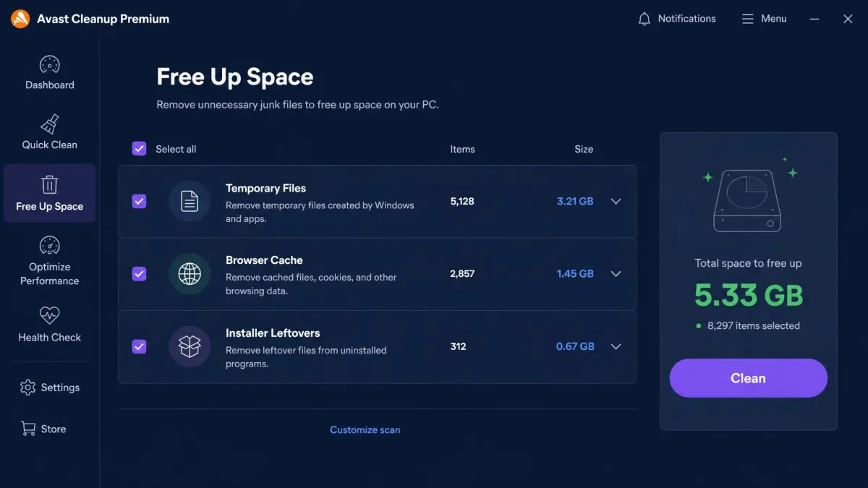Click the 5,128 items count
The image size is (868, 488).
(462, 201)
